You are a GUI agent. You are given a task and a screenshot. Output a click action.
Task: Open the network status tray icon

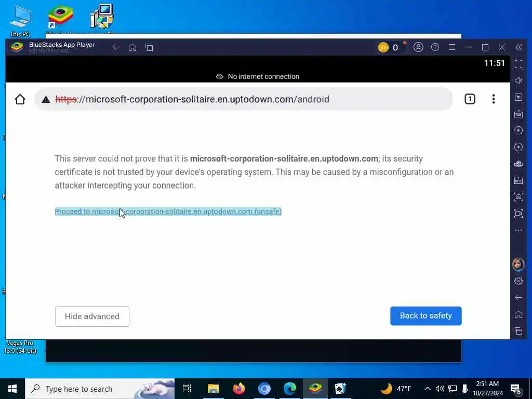coord(453,389)
